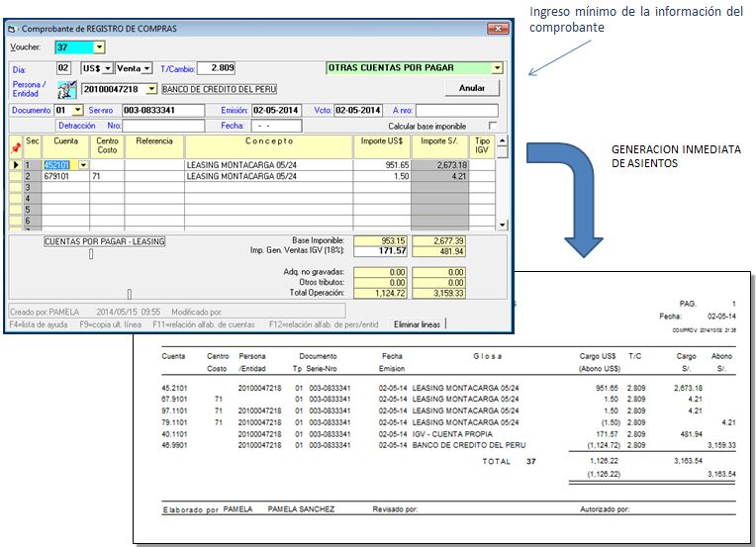Click the Detracción Nro input field
Viewport: 756px width, 547px height.
163,126
